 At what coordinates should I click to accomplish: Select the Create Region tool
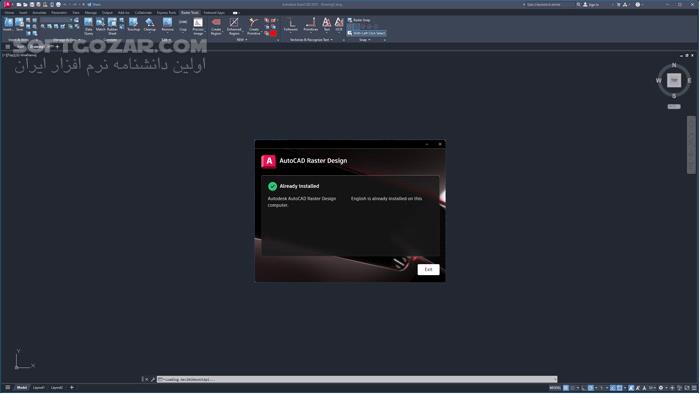click(x=216, y=26)
